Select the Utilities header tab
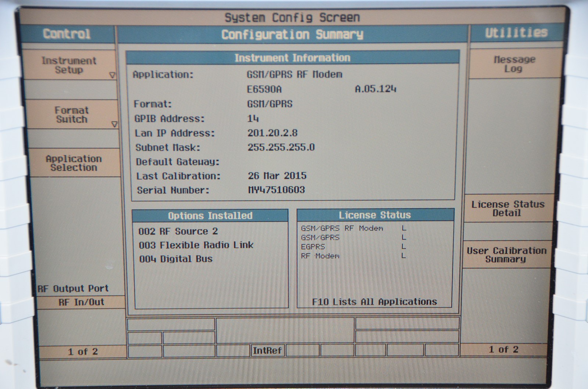The height and width of the screenshot is (389, 588). (516, 33)
